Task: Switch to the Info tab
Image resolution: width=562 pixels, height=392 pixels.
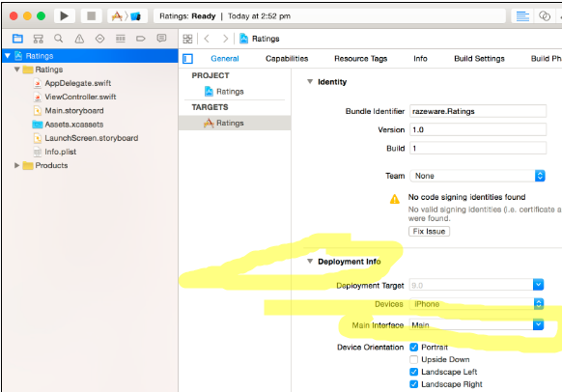Action: [420, 59]
